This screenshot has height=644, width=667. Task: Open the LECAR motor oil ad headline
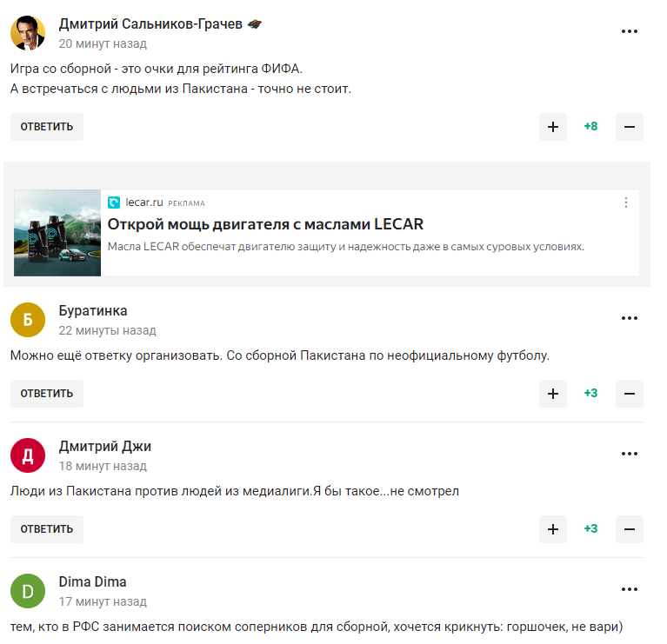(265, 224)
